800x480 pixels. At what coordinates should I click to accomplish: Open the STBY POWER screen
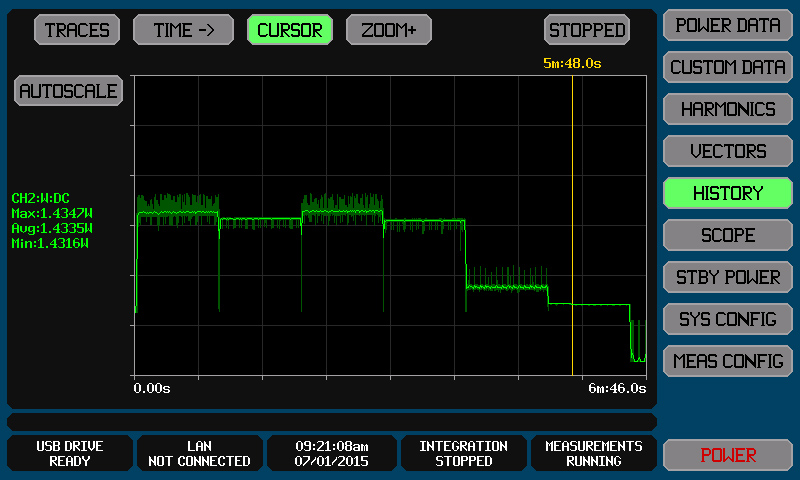(x=728, y=277)
